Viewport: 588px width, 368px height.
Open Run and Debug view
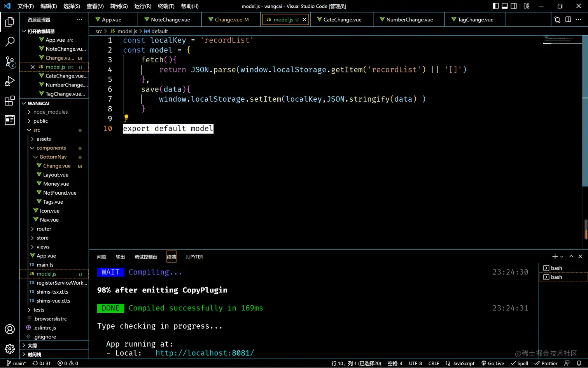tap(10, 81)
